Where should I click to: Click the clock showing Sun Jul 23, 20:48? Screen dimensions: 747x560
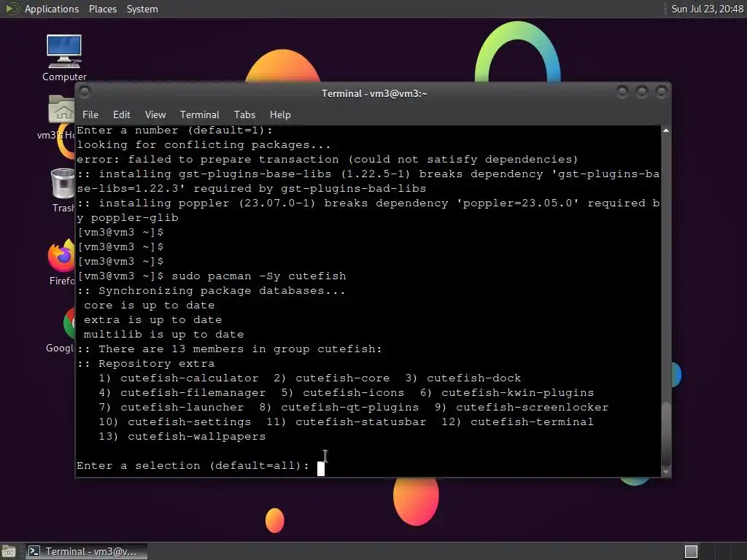pyautogui.click(x=707, y=9)
